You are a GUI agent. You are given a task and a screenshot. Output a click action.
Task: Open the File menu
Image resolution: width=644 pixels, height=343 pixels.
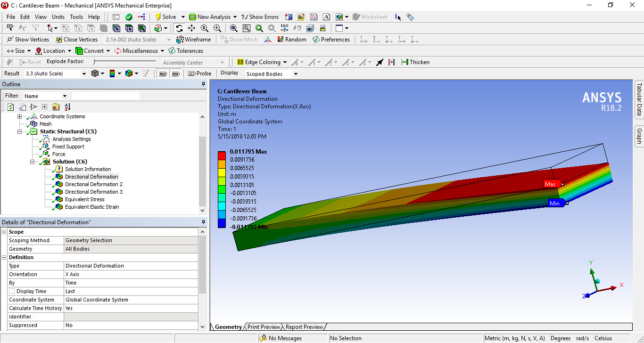point(11,17)
